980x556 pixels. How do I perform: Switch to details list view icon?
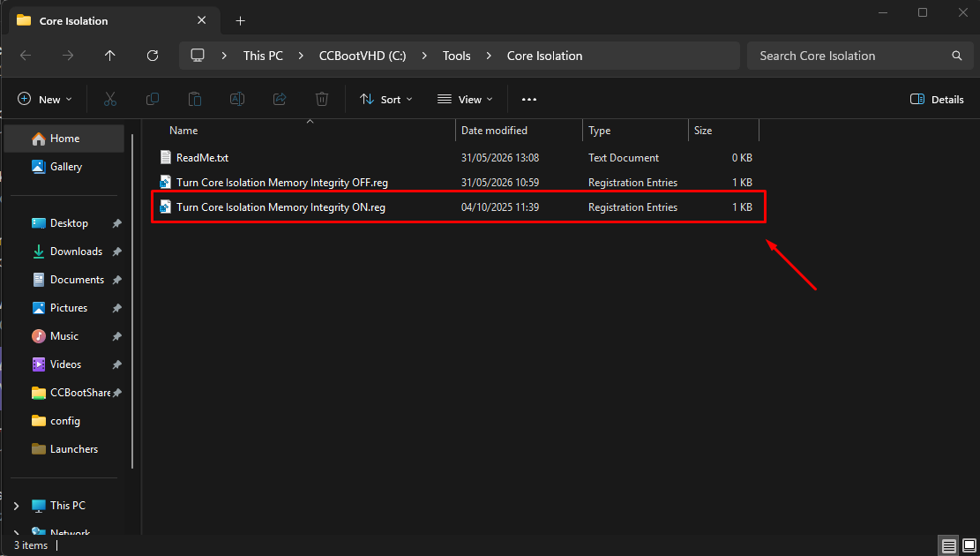click(x=949, y=545)
